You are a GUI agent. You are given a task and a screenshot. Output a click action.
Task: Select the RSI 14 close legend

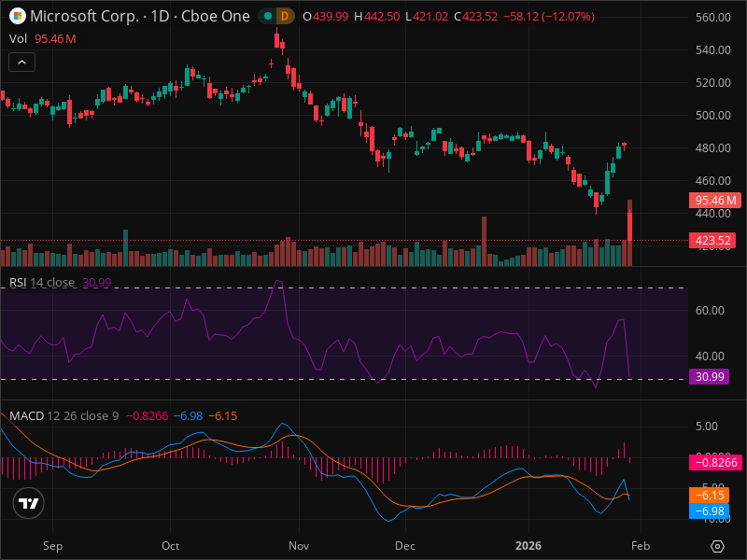point(42,283)
